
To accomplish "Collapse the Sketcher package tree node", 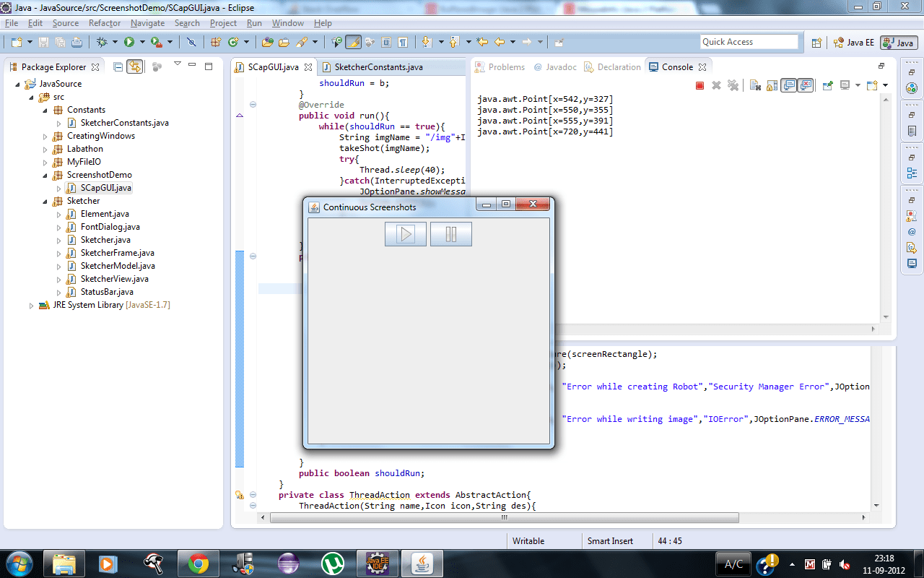I will point(45,201).
